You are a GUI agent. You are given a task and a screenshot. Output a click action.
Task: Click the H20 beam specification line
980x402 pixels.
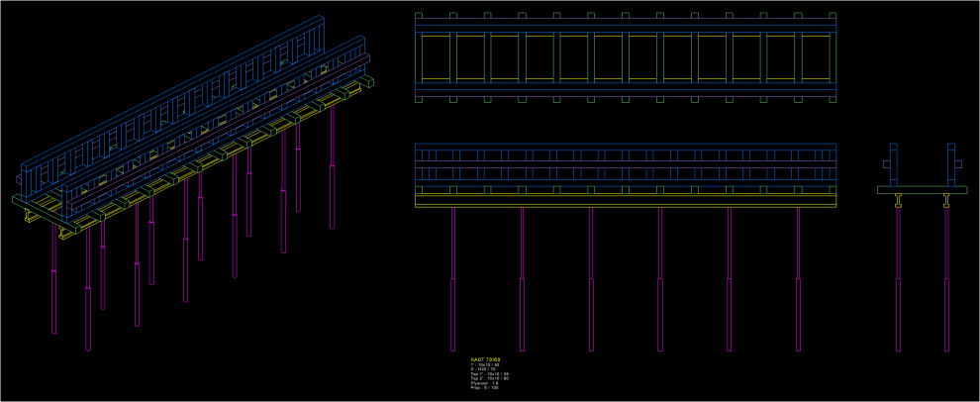click(483, 369)
